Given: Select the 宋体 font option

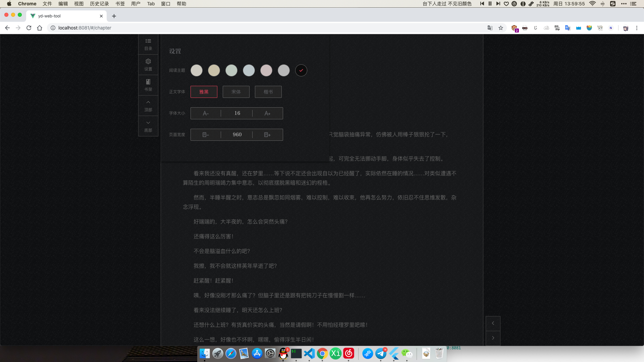Looking at the screenshot, I should tap(236, 92).
